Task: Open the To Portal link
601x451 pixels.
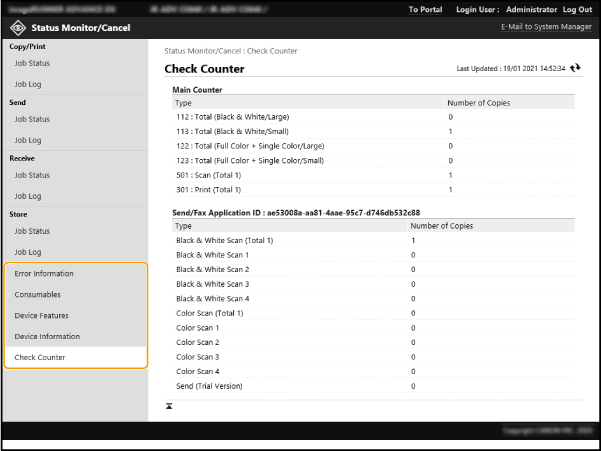Action: click(424, 9)
